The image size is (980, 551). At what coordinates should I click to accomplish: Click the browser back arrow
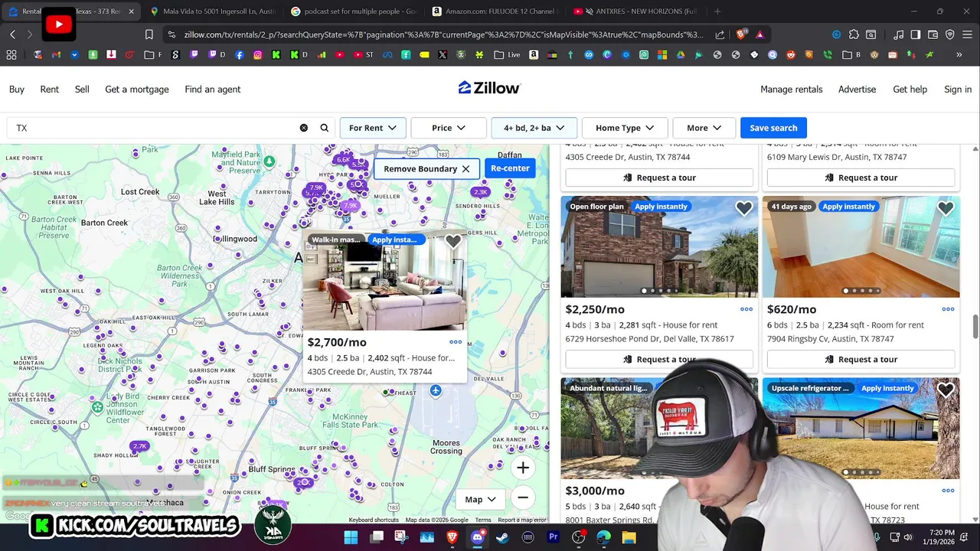tap(12, 34)
